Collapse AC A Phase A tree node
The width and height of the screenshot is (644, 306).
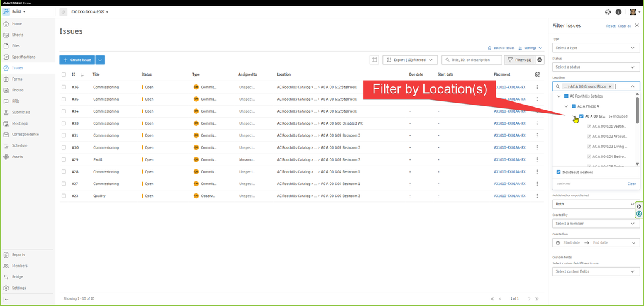click(x=567, y=106)
